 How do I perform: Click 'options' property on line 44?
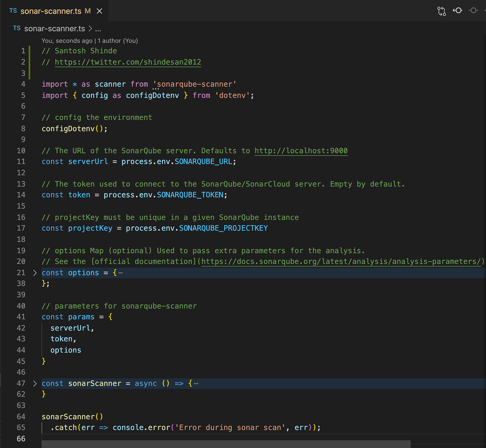(x=66, y=350)
